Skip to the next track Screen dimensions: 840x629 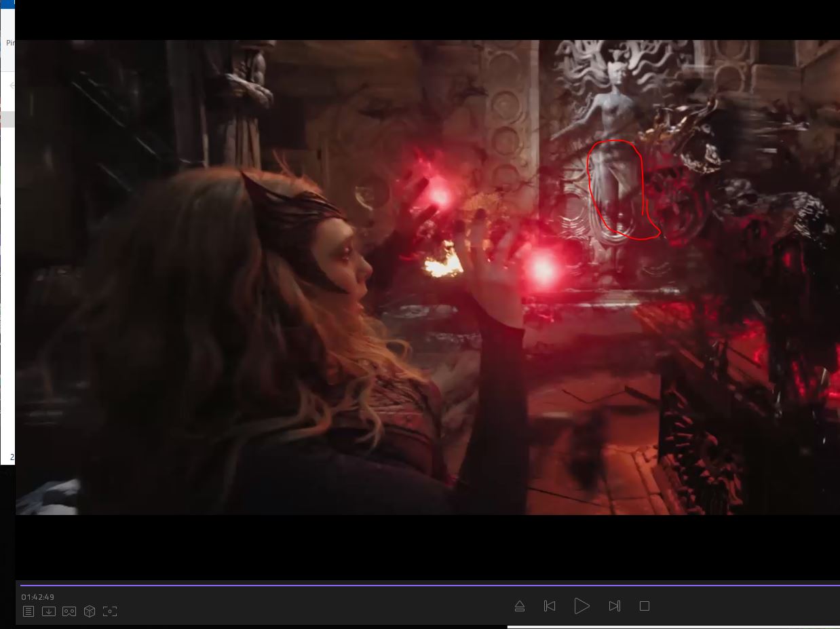pos(614,606)
